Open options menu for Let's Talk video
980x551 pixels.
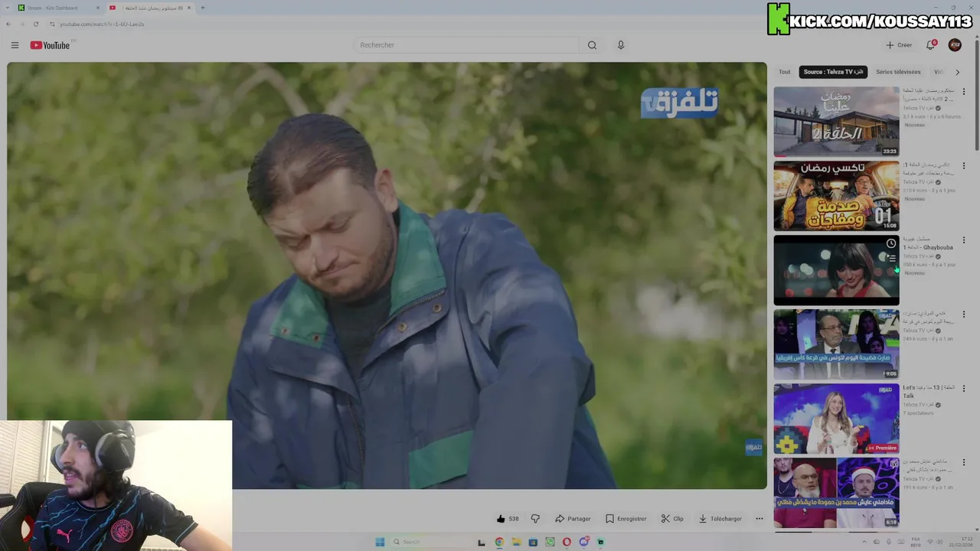(x=964, y=389)
